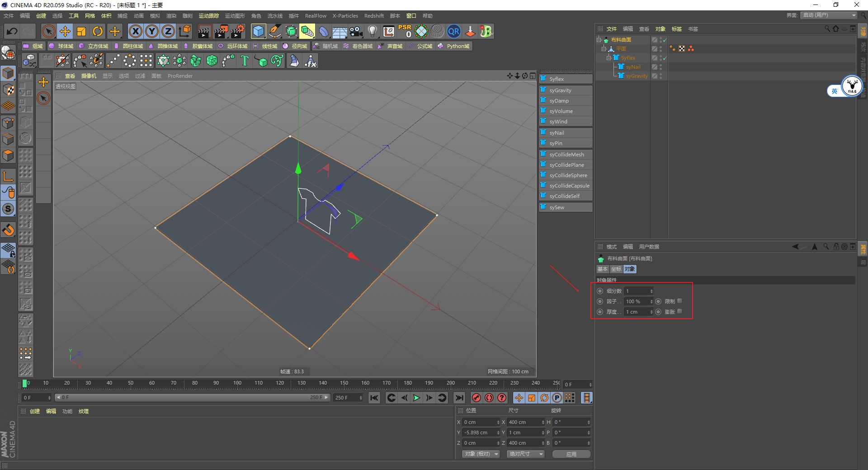Open the 绝对尺寸 size mode dropdown
Viewport: 868px width, 470px height.
(x=526, y=454)
